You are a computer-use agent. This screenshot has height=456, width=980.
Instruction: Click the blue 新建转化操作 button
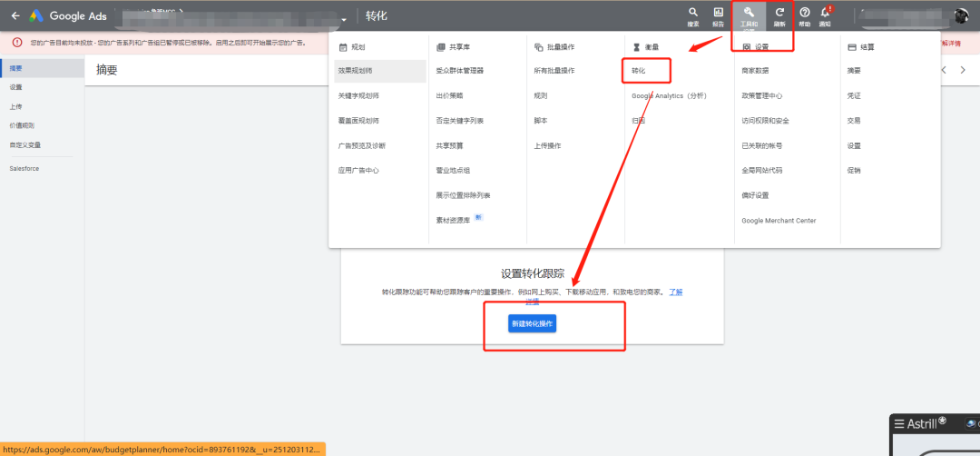[x=532, y=323]
